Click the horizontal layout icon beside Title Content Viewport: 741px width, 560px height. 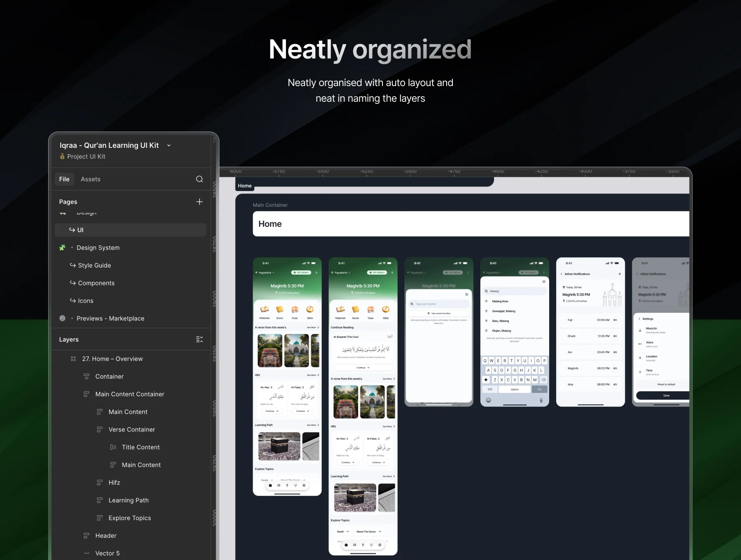click(x=113, y=447)
